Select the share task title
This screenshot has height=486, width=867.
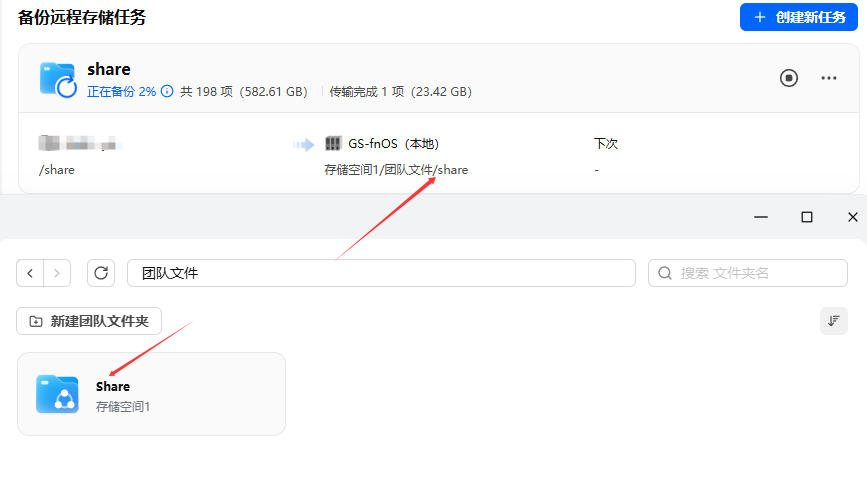coord(109,69)
